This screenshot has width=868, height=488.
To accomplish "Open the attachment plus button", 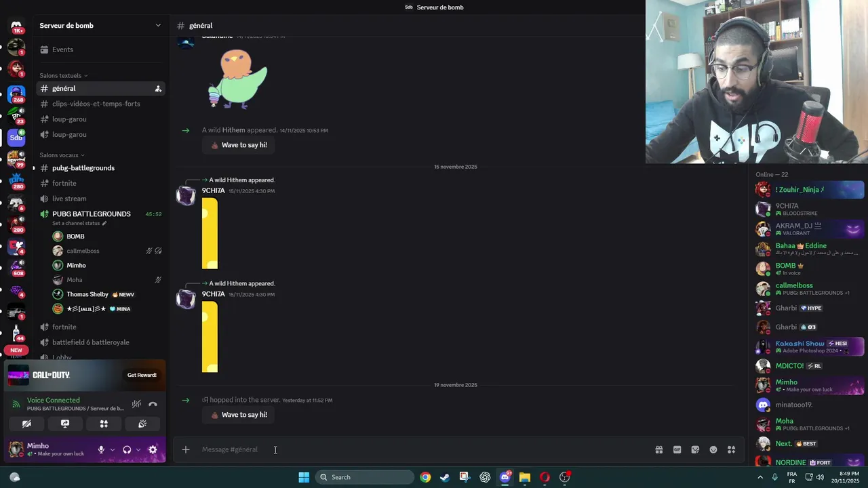I will (x=186, y=449).
